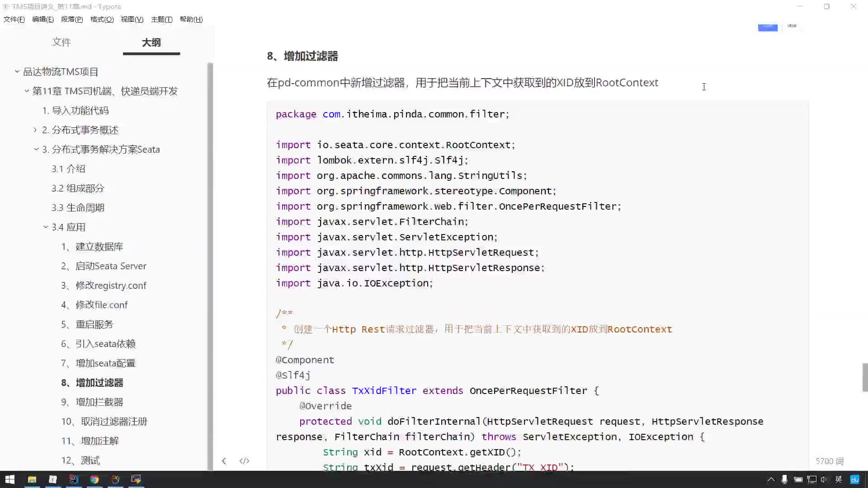
Task: Jump to 1、建立数据库 heading
Action: tap(92, 246)
